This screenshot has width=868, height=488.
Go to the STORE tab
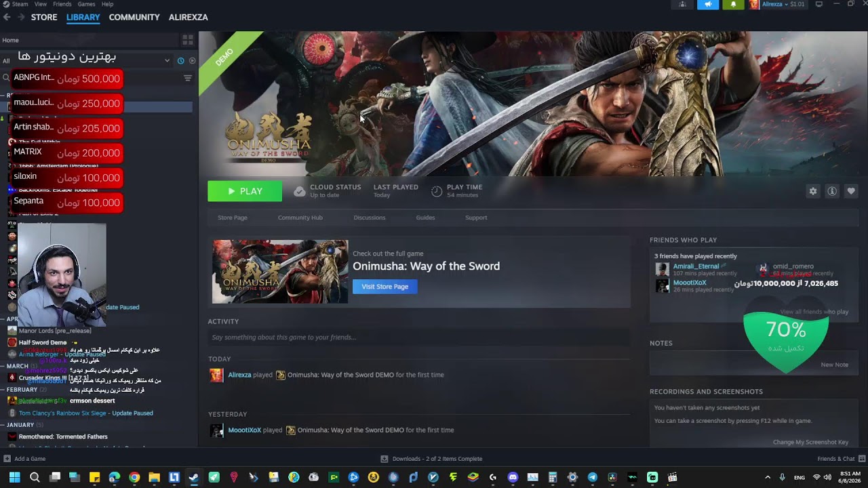point(44,17)
